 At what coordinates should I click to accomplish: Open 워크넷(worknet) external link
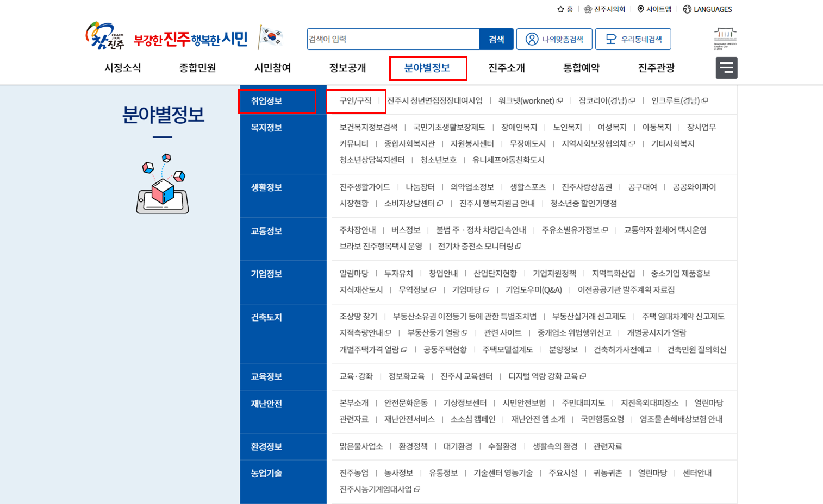point(531,100)
